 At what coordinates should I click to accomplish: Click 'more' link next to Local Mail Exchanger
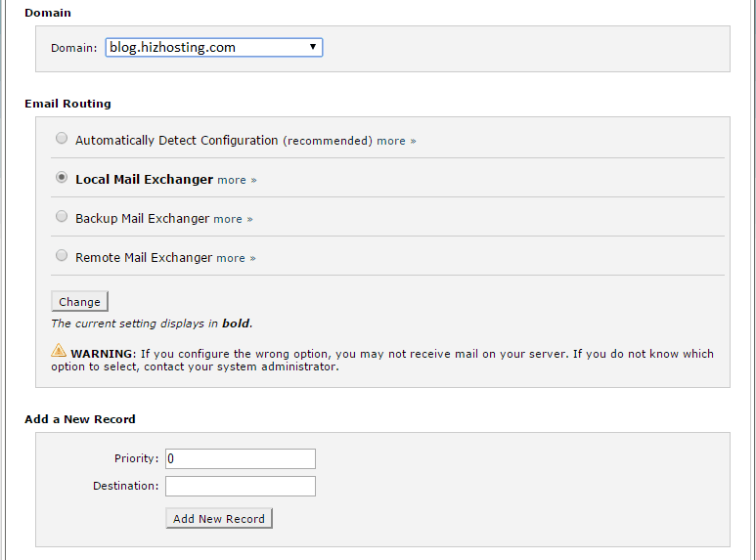pyautogui.click(x=237, y=180)
